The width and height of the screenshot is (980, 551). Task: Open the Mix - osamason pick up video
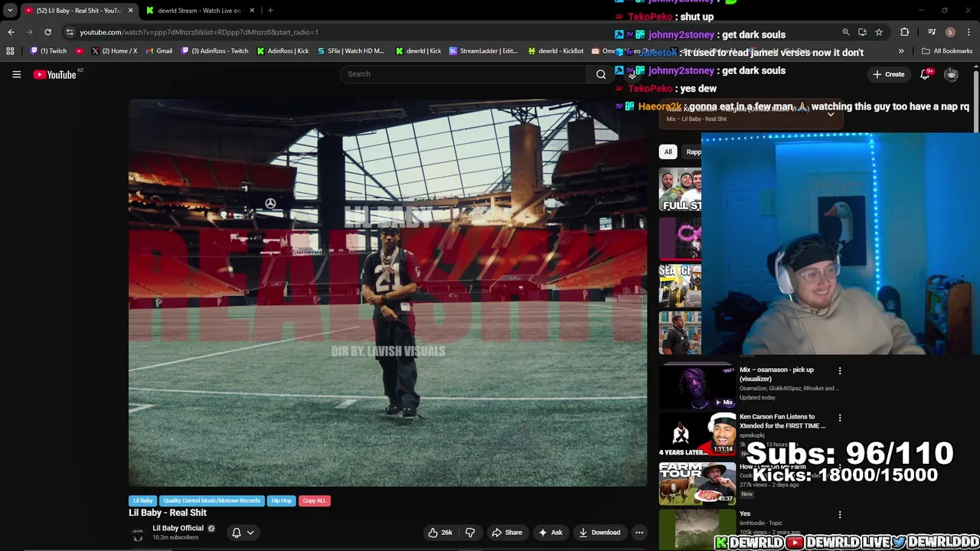coord(697,386)
